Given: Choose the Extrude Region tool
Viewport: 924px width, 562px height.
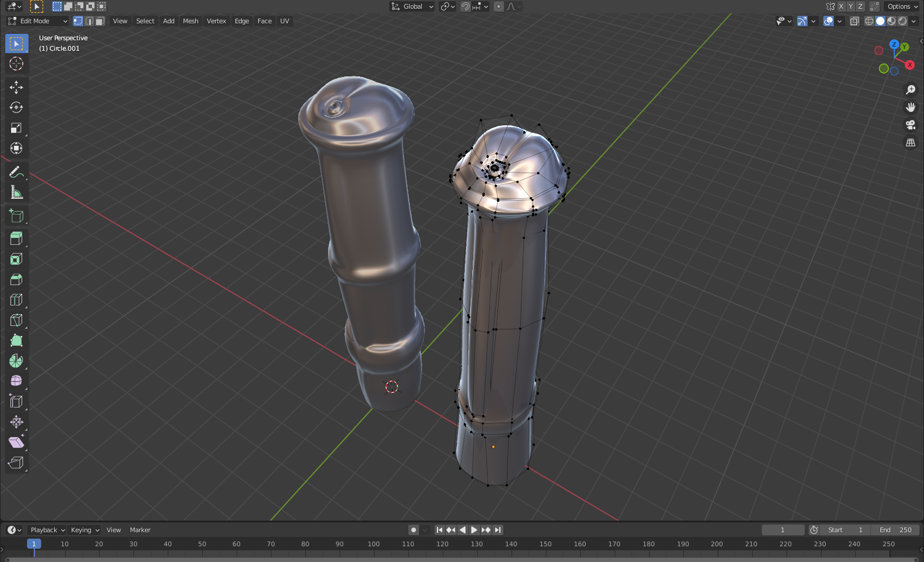Looking at the screenshot, I should [16, 238].
